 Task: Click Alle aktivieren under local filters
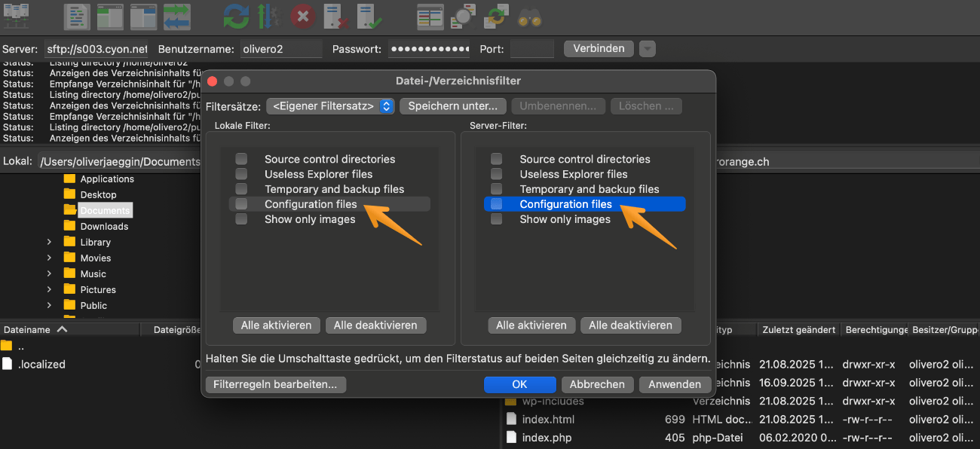tap(276, 325)
